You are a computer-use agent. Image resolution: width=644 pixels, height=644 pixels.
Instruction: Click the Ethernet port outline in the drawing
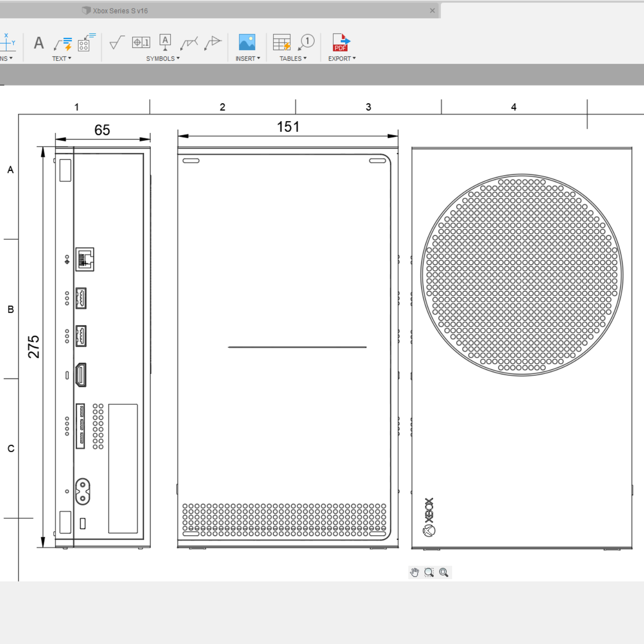point(85,259)
